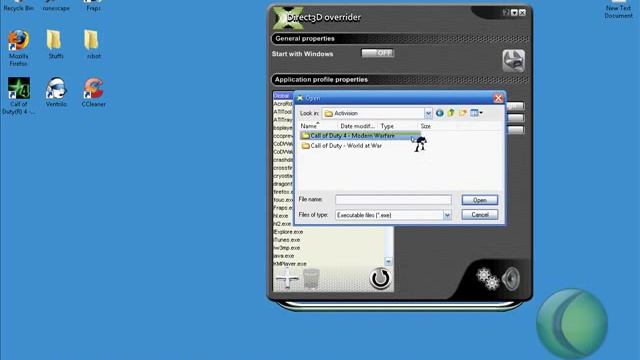640x360 pixels.
Task: Sort by Date modified column header
Action: click(357, 126)
